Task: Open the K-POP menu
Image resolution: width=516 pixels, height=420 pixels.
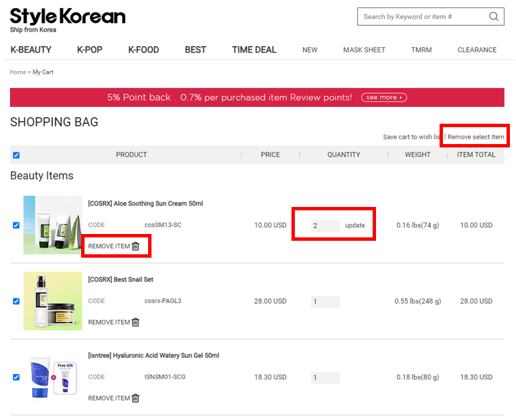Action: pyautogui.click(x=89, y=50)
